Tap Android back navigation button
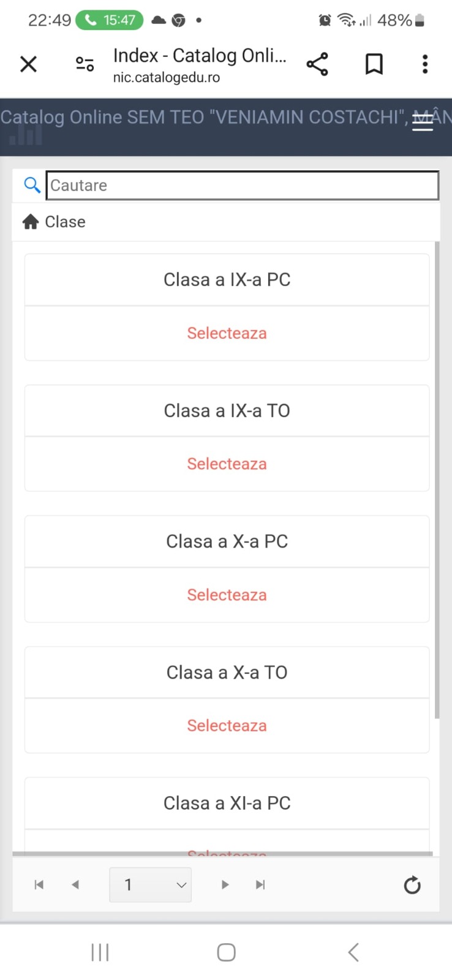The width and height of the screenshot is (452, 980). 353,952
